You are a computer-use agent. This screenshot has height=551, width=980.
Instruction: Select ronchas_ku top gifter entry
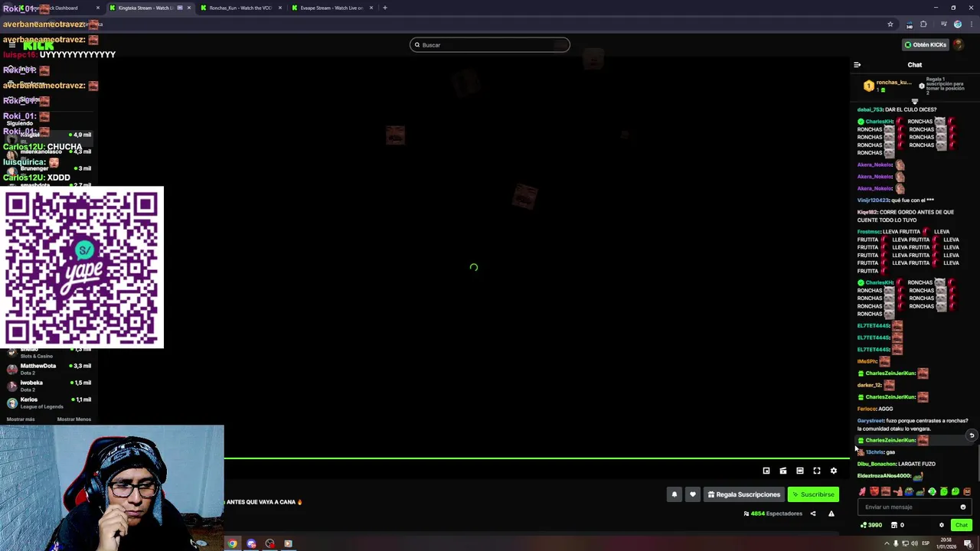887,86
